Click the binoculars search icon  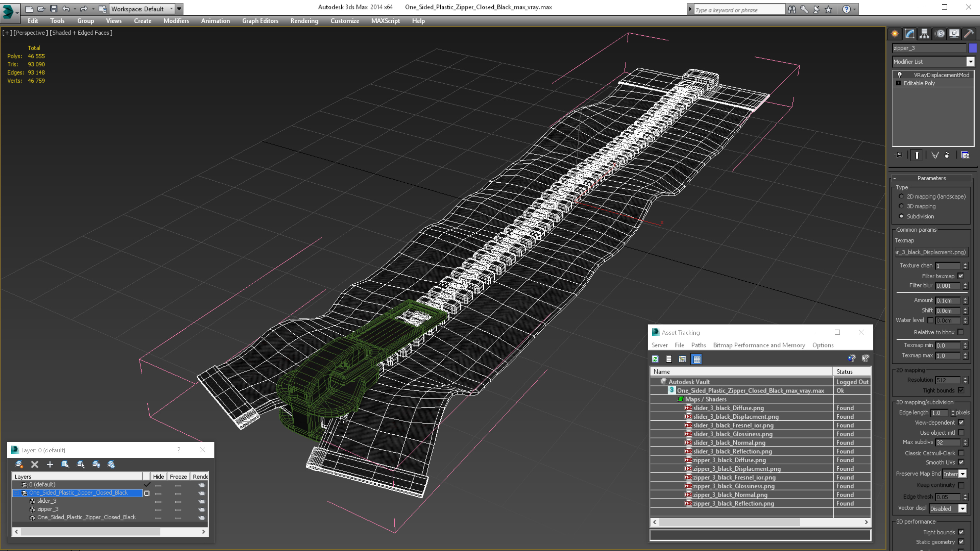[x=792, y=9]
